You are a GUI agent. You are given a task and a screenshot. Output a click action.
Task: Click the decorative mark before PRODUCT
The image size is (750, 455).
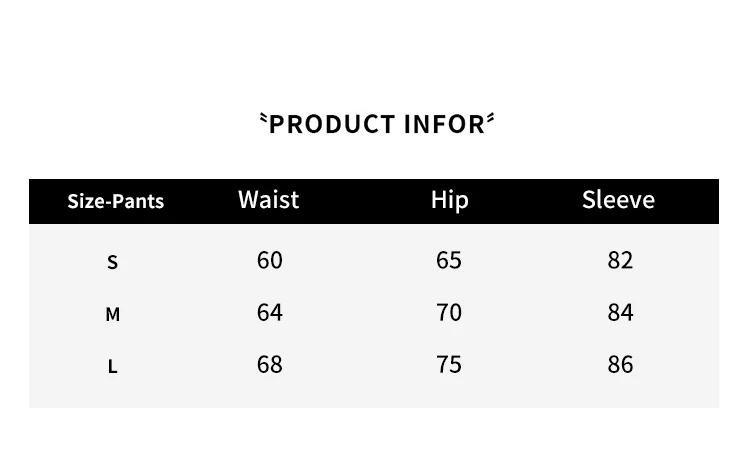pos(263,119)
